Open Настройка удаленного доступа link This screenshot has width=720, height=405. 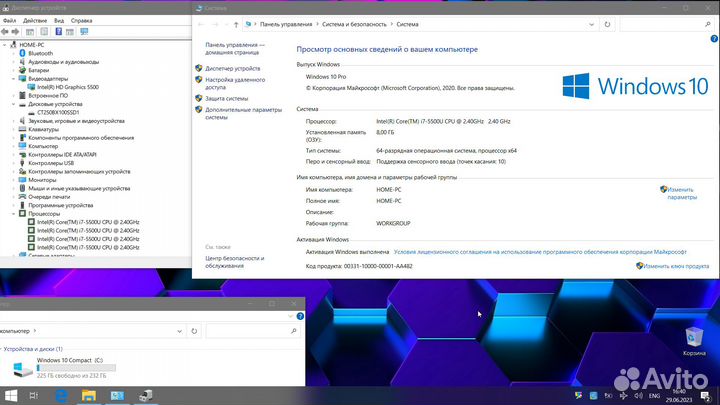[x=235, y=84]
